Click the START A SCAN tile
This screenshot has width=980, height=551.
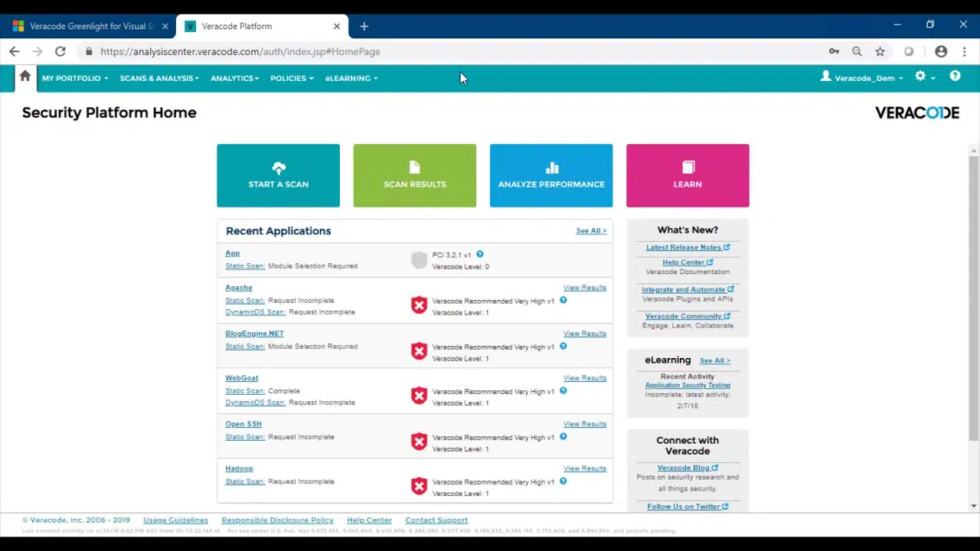(x=278, y=175)
